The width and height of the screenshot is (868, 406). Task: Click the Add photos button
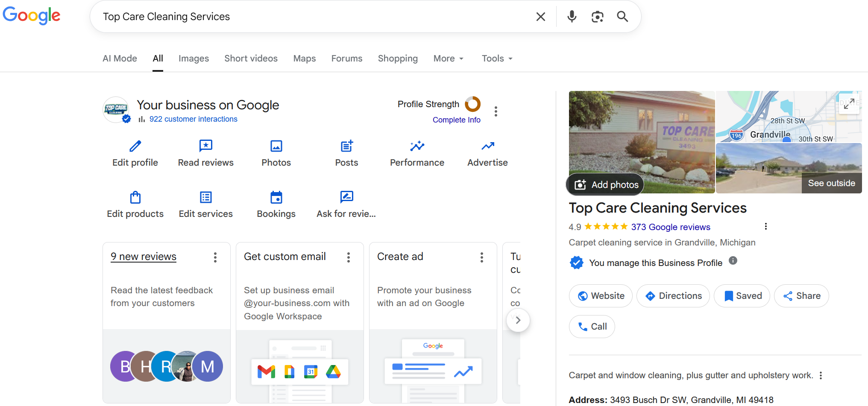[x=605, y=184]
